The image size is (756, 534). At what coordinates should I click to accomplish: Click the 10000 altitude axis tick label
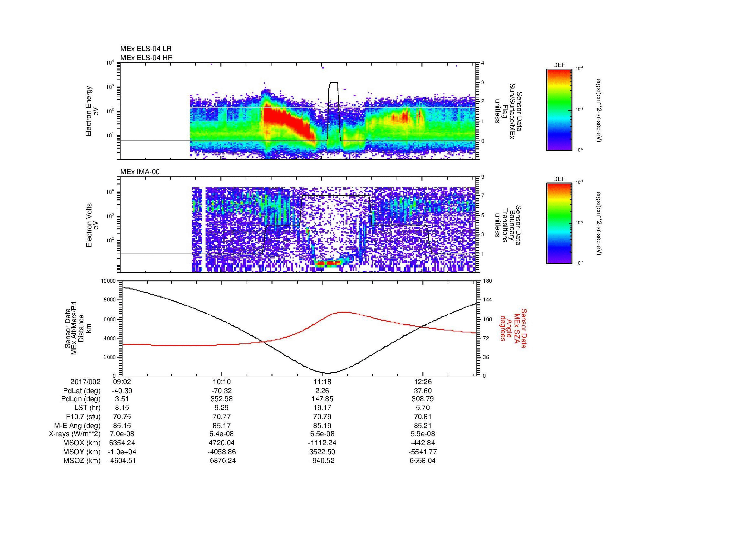coord(108,281)
